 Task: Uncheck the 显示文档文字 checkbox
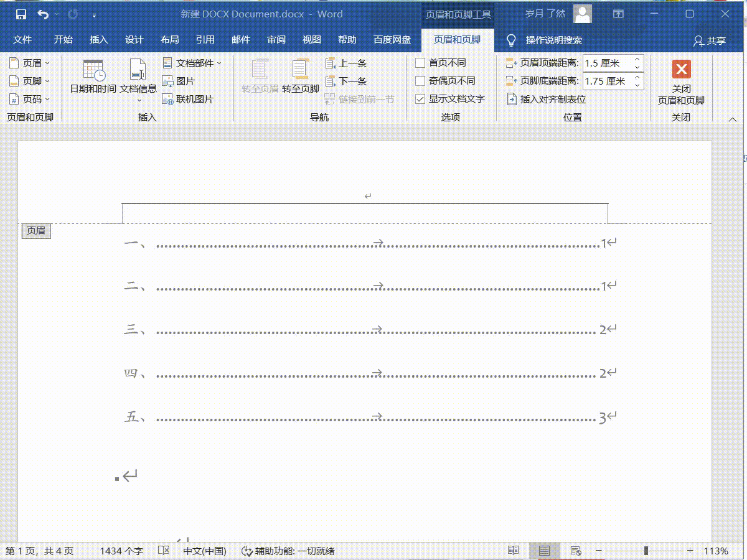click(x=420, y=99)
